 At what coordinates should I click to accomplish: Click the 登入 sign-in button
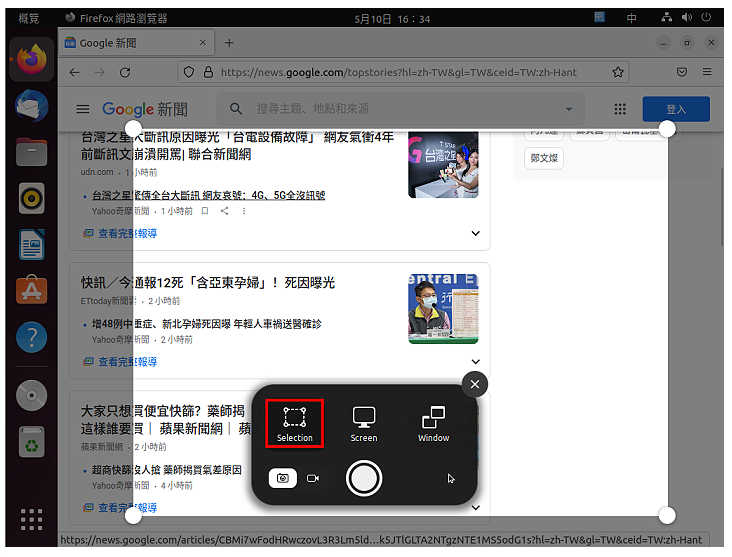tap(676, 109)
